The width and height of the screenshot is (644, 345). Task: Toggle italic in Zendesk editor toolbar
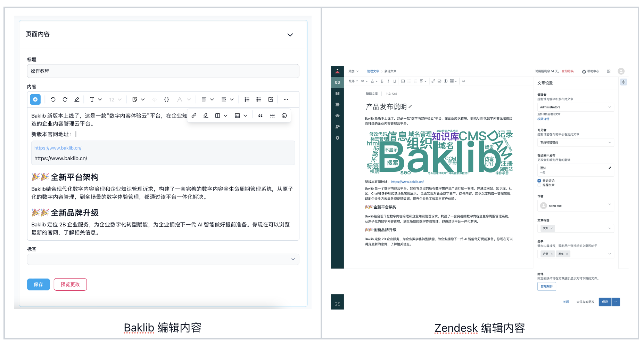[388, 81]
